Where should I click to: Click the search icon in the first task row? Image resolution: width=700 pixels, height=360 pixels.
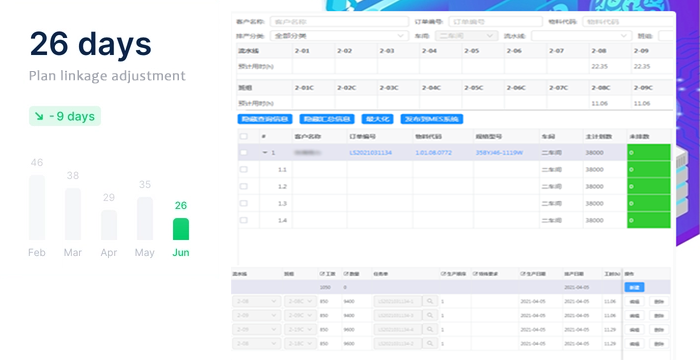[x=429, y=301]
